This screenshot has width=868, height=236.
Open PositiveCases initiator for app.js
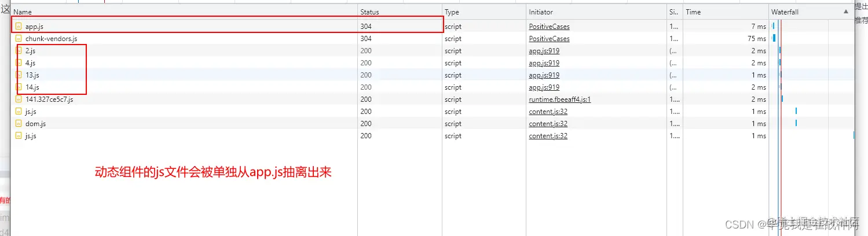[x=549, y=27]
